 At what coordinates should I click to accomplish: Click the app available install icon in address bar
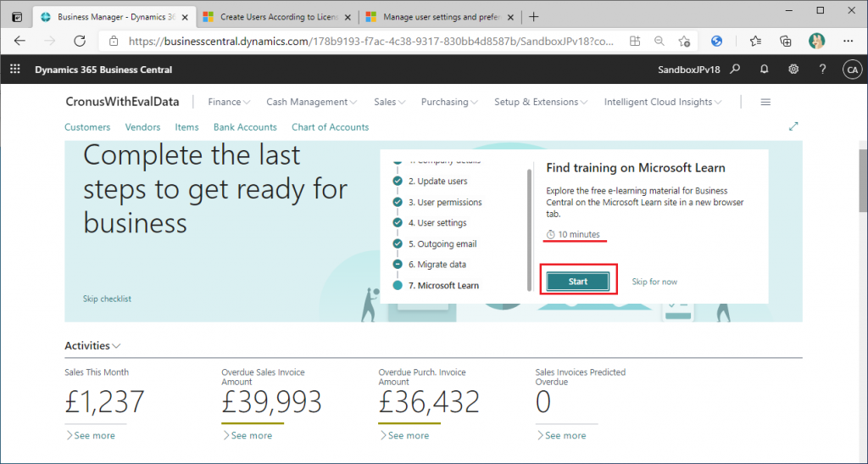coord(634,41)
